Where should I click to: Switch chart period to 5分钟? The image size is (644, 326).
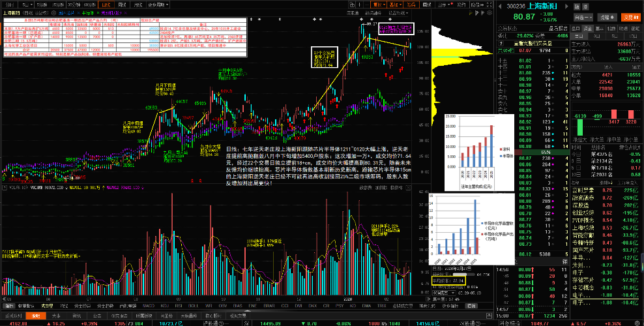42,5
